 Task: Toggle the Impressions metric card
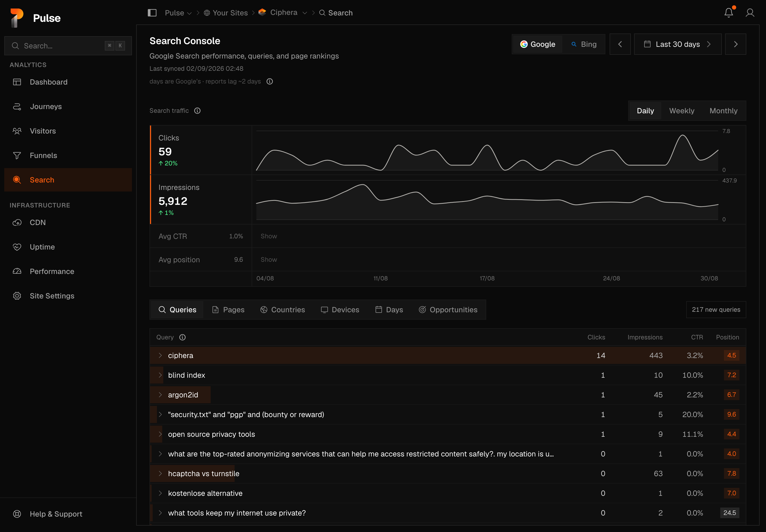[201, 199]
